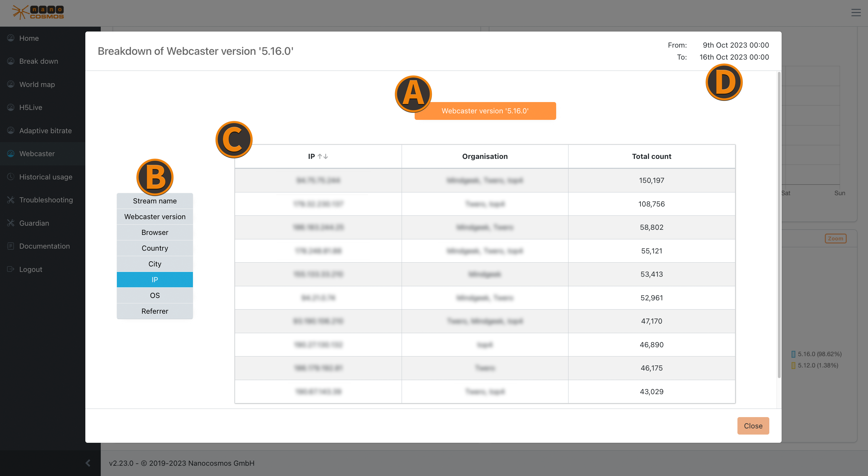Click the From date 9th Oct 2023
This screenshot has width=868, height=476.
[736, 45]
